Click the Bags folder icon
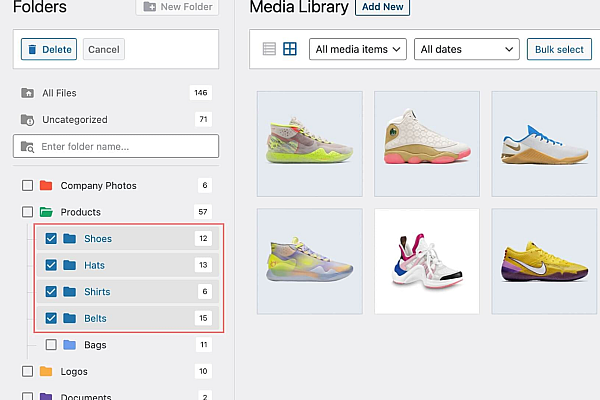The height and width of the screenshot is (400, 600). coord(69,345)
